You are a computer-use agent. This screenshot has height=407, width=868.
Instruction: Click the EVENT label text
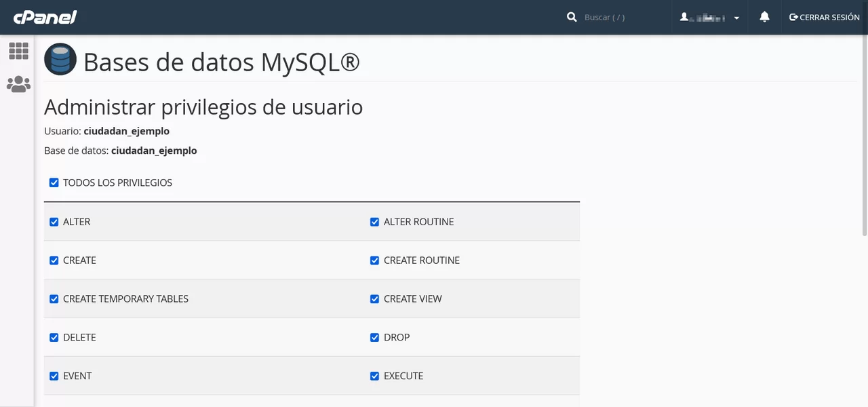[77, 376]
